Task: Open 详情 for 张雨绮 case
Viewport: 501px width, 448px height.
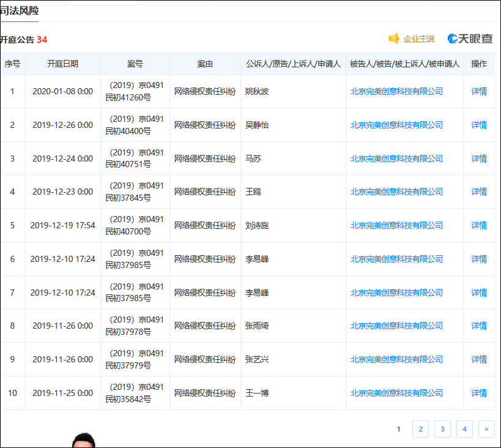Action: [479, 326]
